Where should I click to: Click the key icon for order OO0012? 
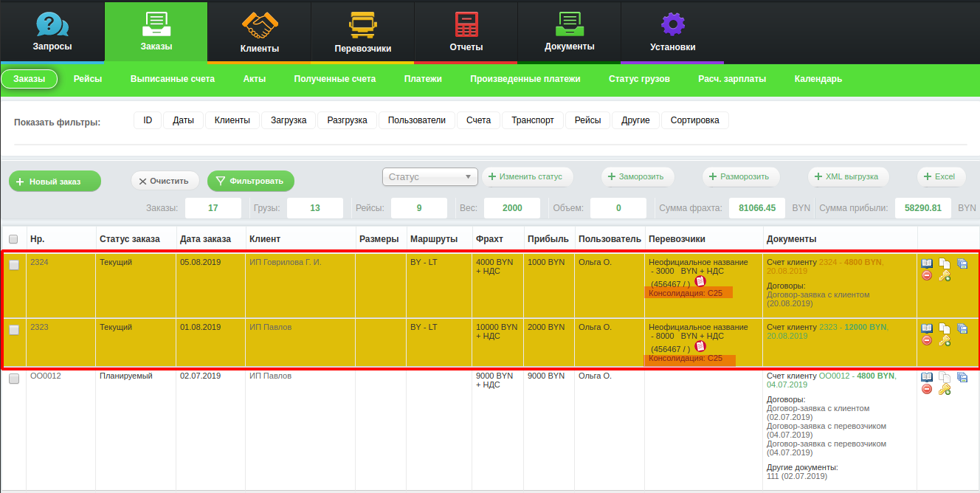tap(944, 390)
